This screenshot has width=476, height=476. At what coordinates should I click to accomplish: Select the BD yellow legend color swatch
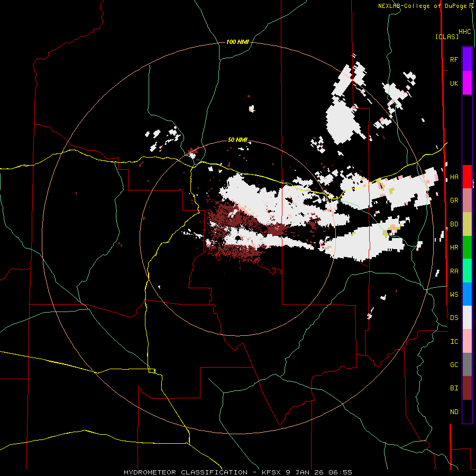click(x=467, y=224)
